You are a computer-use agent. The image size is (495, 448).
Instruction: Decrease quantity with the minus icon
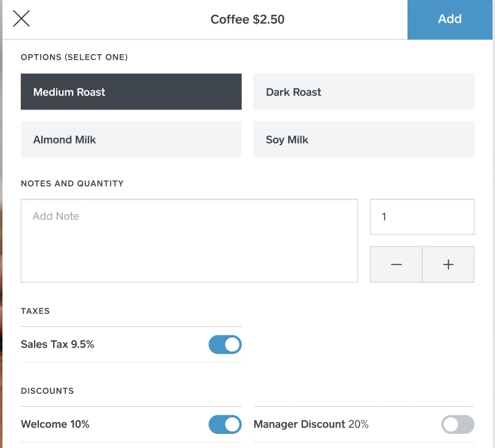396,265
